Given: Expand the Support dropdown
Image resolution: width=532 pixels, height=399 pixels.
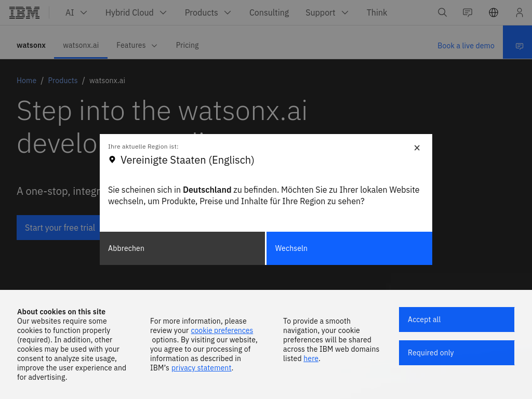Looking at the screenshot, I should 327,12.
